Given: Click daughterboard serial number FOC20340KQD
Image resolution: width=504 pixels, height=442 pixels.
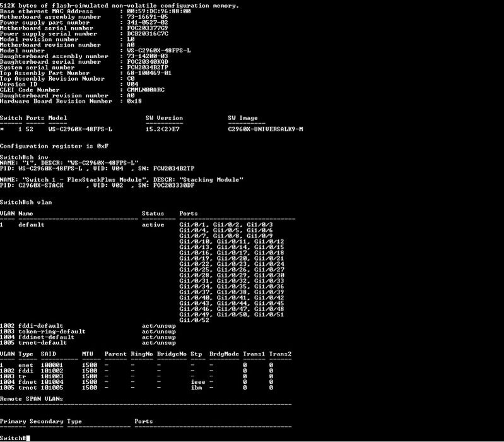Looking at the screenshot, I should coord(147,62).
